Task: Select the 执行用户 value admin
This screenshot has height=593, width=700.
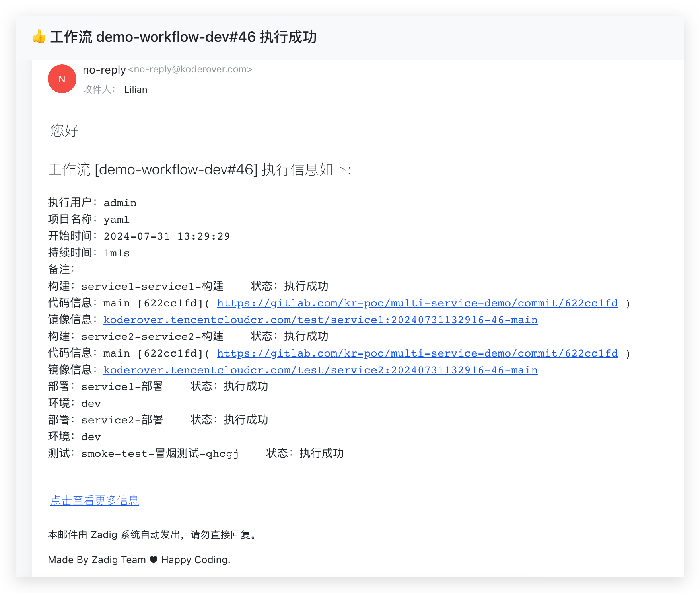Action: [x=120, y=203]
